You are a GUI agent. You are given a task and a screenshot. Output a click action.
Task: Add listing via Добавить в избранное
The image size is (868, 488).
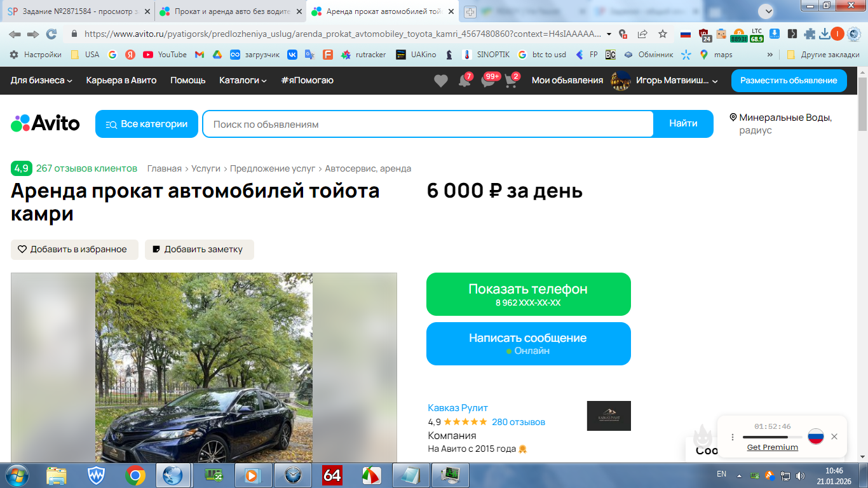74,249
